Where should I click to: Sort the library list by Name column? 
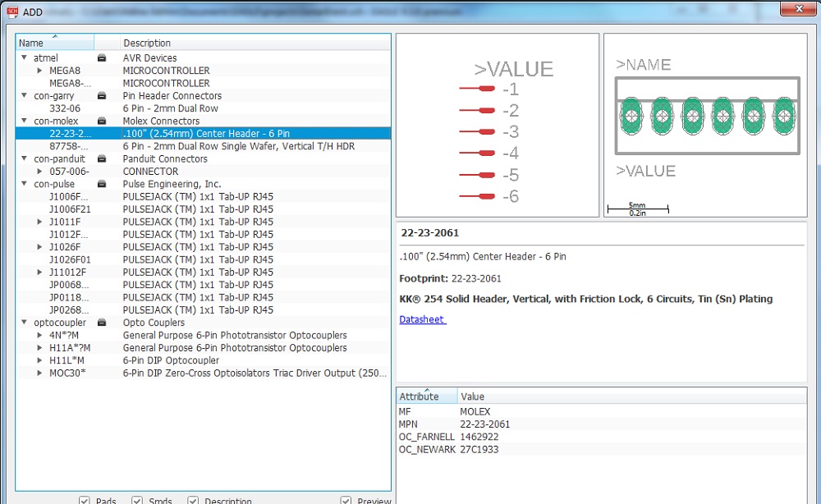(55, 43)
